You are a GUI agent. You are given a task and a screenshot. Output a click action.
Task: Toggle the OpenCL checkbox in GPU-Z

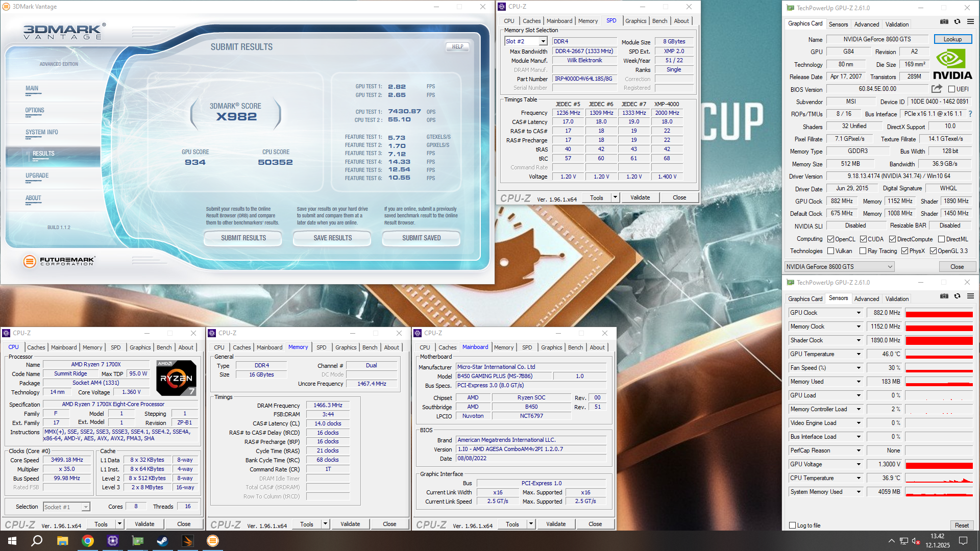click(831, 239)
